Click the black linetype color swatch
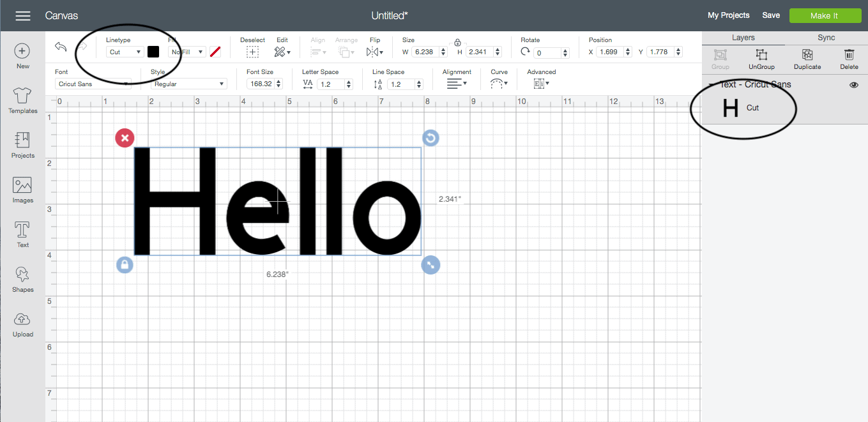This screenshot has width=868, height=422. click(153, 52)
